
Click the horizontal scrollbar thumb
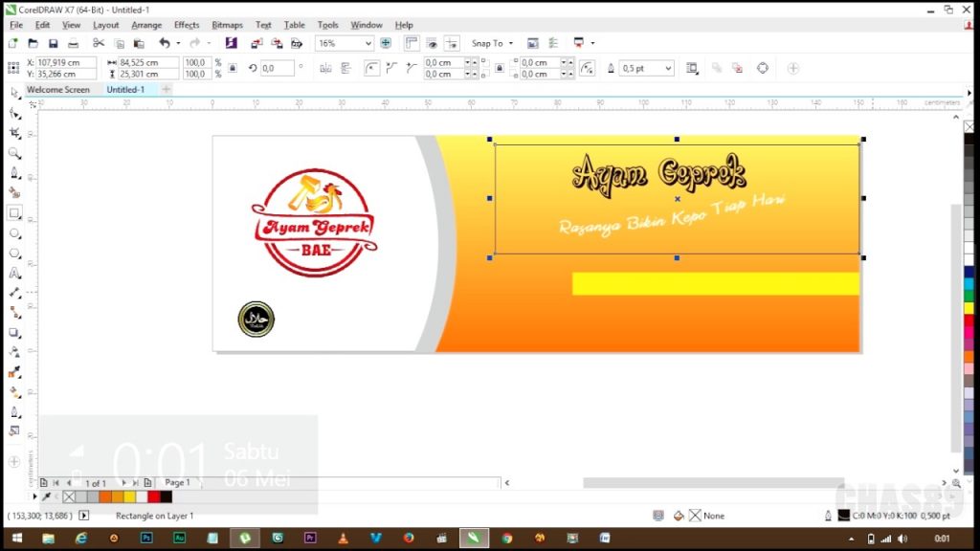[x=714, y=482]
